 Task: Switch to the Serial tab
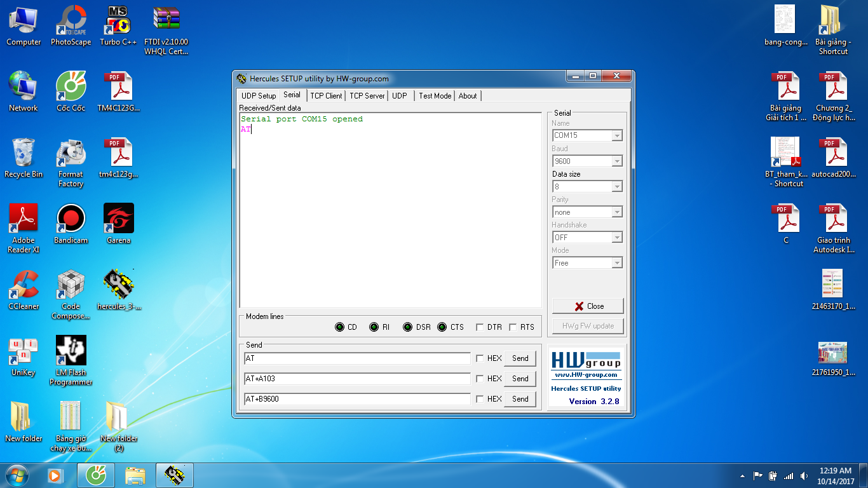pos(292,95)
